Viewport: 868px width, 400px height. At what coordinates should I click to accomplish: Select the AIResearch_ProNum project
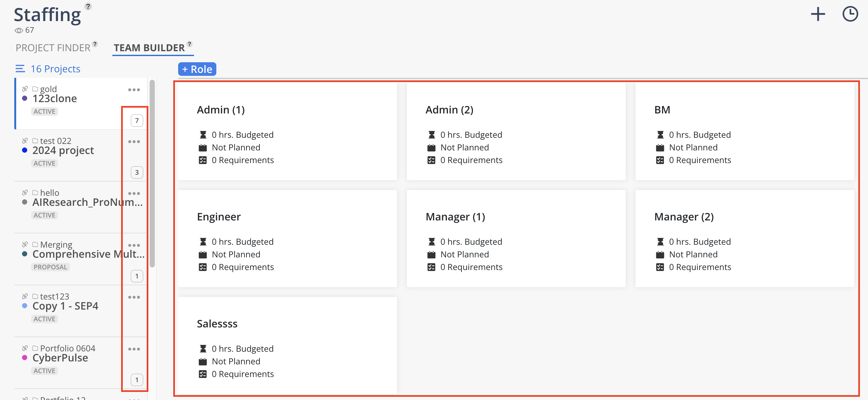pyautogui.click(x=81, y=207)
